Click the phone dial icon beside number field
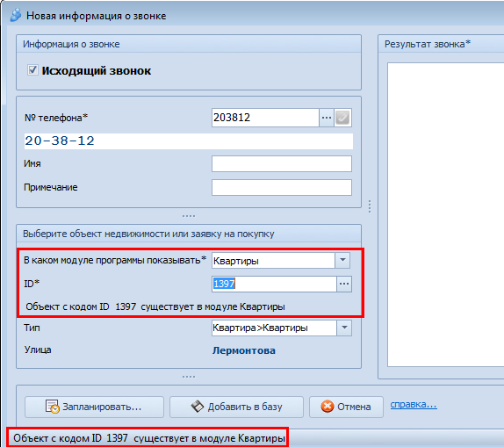This screenshot has width=504, height=447. [342, 118]
